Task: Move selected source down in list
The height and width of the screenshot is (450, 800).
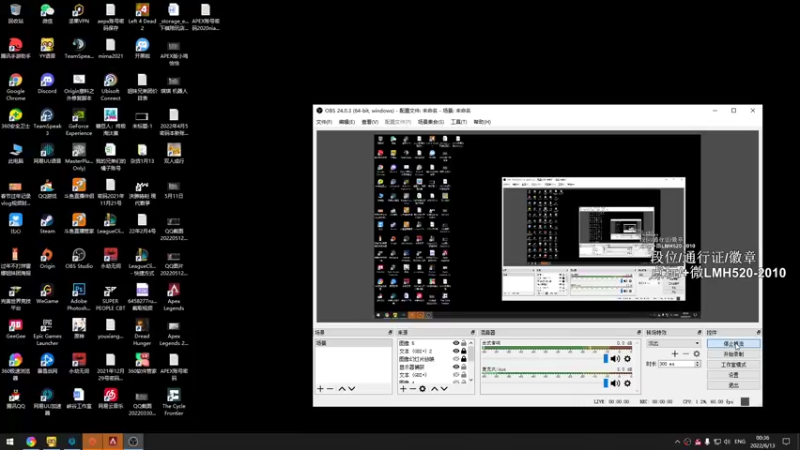Action: [x=444, y=389]
